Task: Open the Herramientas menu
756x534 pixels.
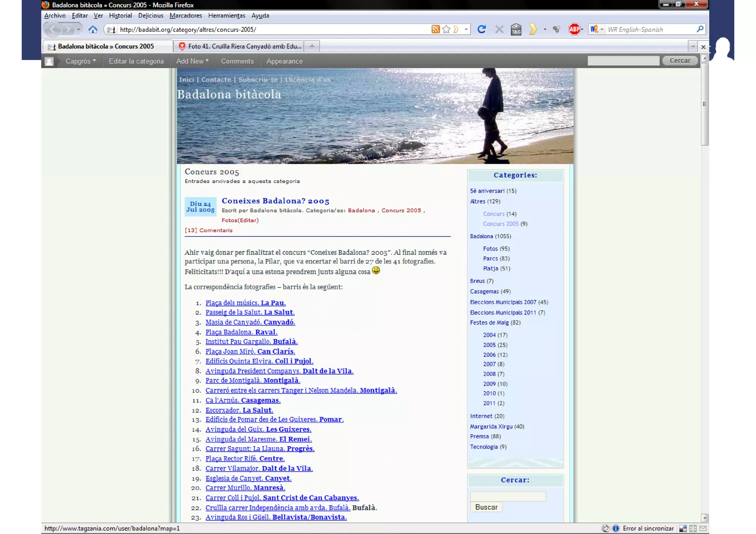Action: (226, 15)
